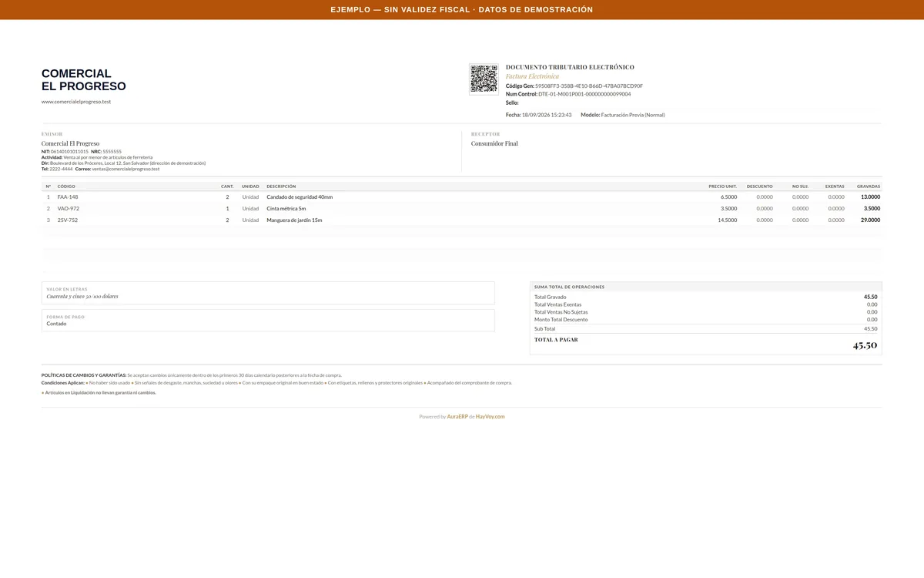Click the Artículos en Liquidación warranty note
The image size is (924, 578).
(99, 392)
